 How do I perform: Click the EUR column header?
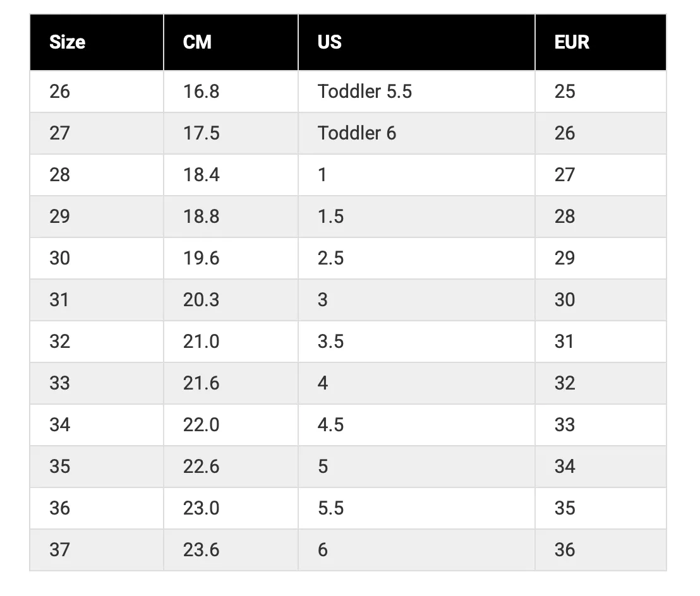click(601, 42)
